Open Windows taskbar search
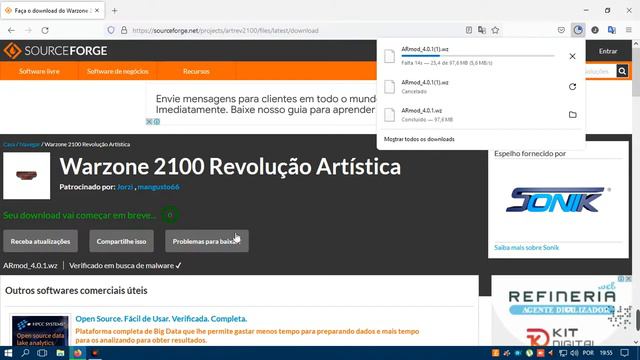 25,353
